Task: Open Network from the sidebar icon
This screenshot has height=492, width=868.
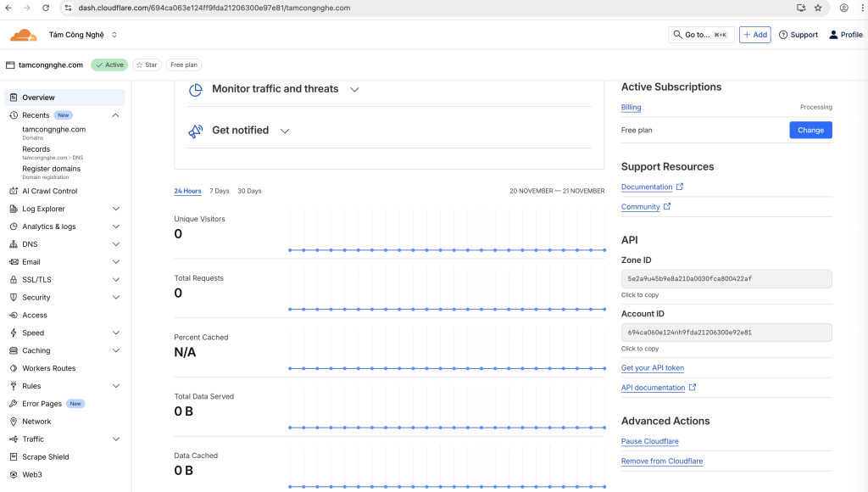Action: 14,422
